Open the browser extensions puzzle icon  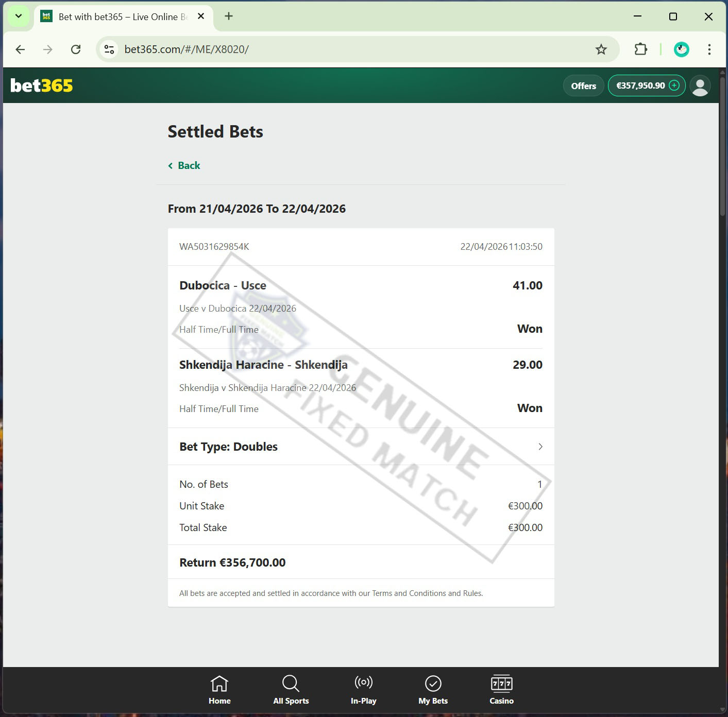(640, 49)
